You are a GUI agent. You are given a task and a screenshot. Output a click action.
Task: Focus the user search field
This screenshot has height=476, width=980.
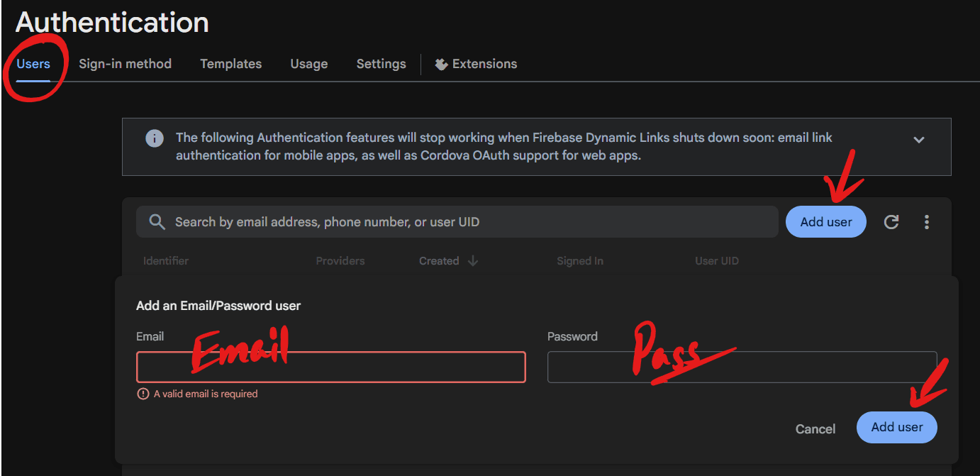tap(457, 222)
